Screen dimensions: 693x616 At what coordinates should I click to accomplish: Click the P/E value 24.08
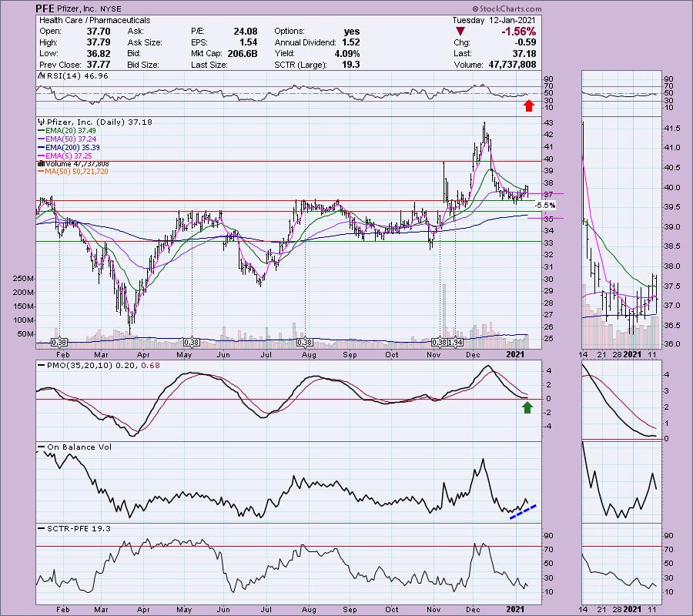tap(246, 32)
